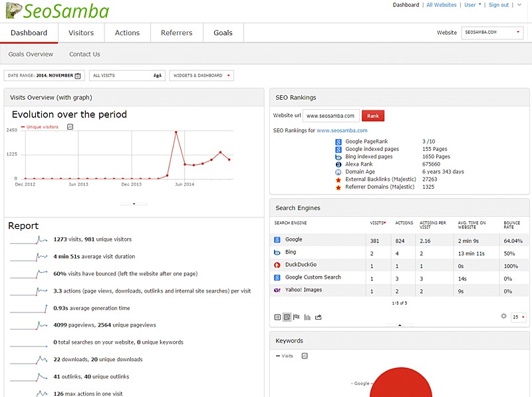532x397 pixels.
Task: Click the DuckDuckGo row icon
Action: (277, 265)
